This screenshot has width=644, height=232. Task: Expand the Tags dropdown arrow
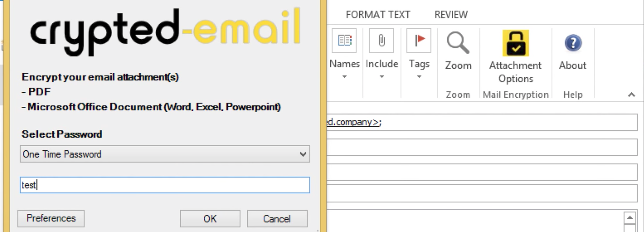click(x=419, y=77)
